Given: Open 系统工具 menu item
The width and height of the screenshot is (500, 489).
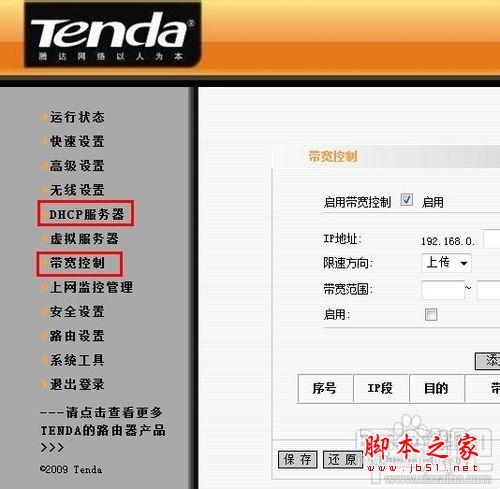Looking at the screenshot, I should click(x=77, y=360).
